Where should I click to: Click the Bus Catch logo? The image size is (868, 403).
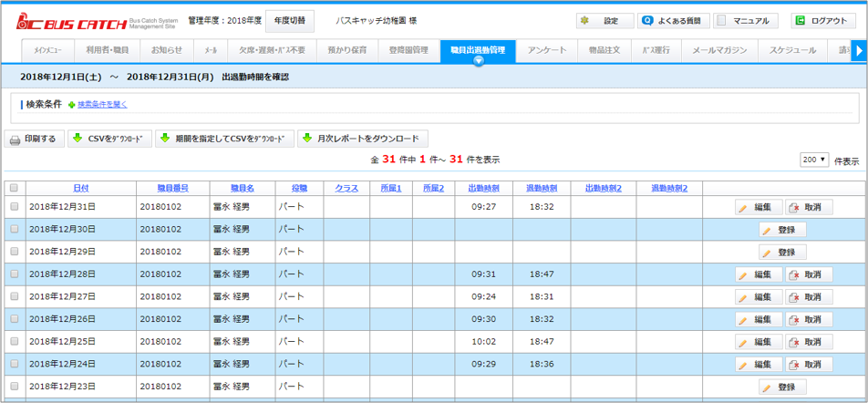98,22
